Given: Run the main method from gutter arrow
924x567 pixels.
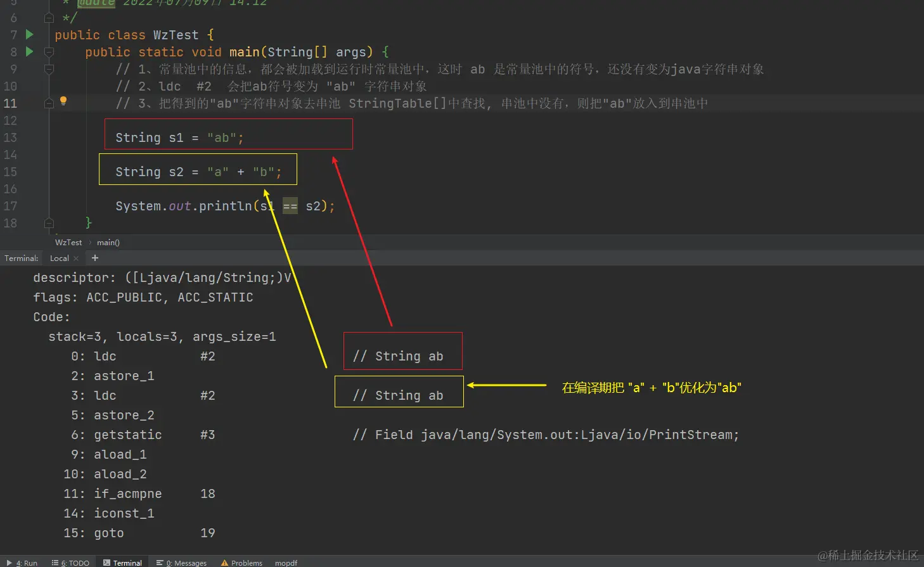Looking at the screenshot, I should point(30,51).
